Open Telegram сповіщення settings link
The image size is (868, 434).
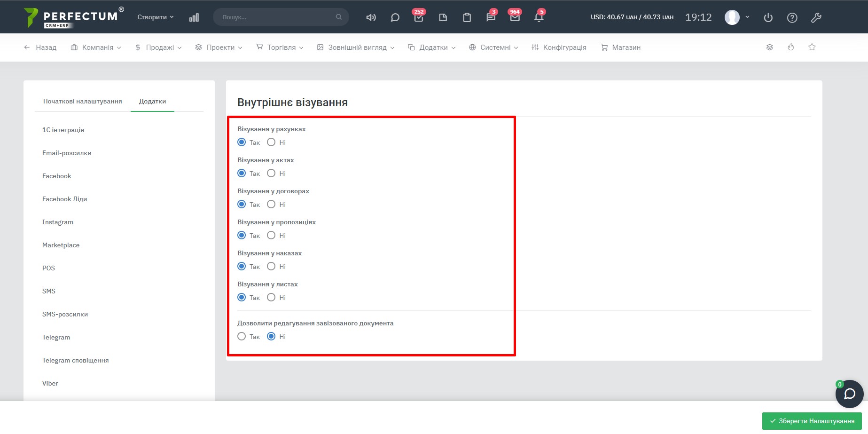(75, 360)
